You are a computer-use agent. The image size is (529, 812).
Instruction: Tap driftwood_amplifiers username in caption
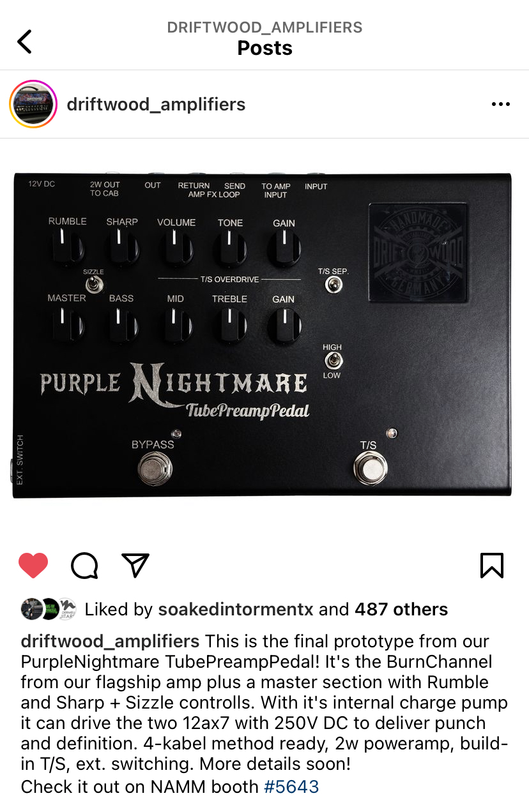(x=110, y=641)
